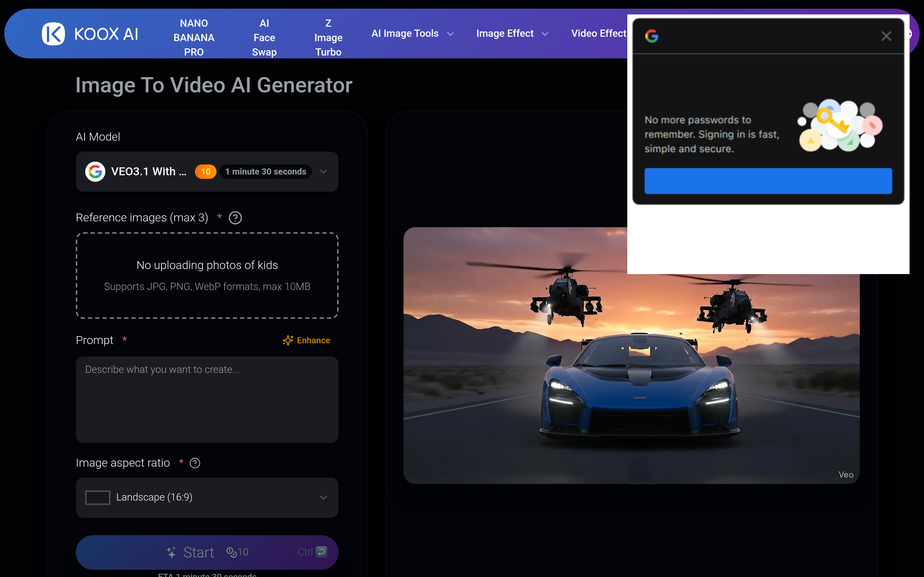Click the image aspect ratio help icon
The height and width of the screenshot is (577, 924).
tap(195, 463)
